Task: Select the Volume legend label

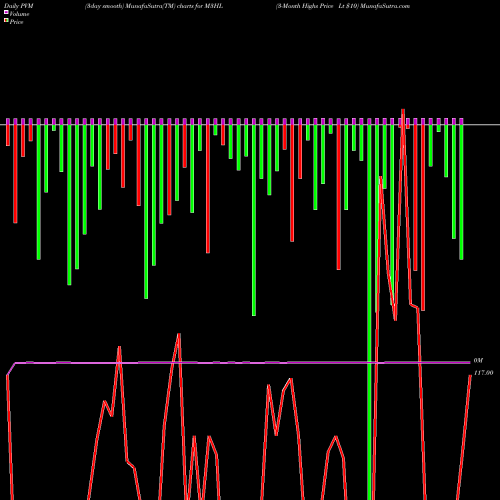Action: pyautogui.click(x=19, y=14)
